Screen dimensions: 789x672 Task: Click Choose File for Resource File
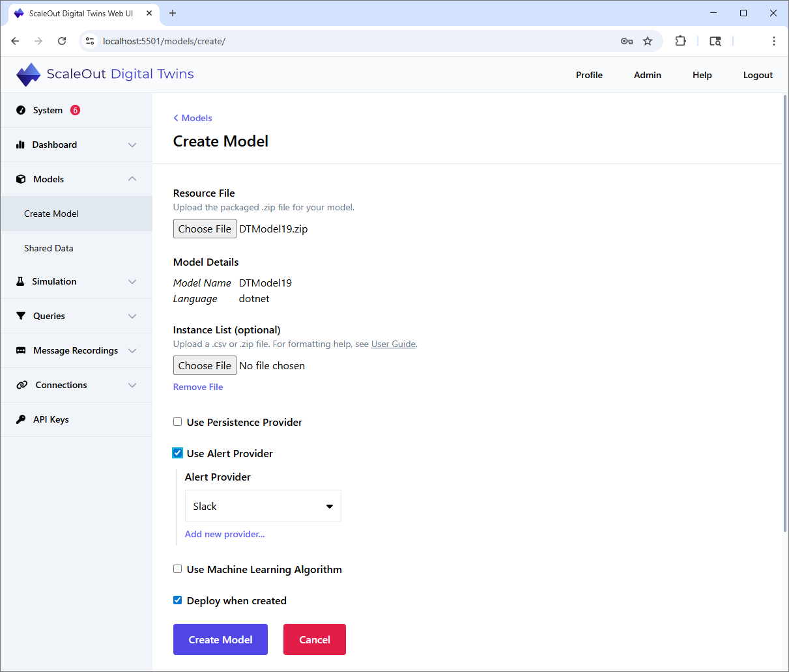pos(205,229)
